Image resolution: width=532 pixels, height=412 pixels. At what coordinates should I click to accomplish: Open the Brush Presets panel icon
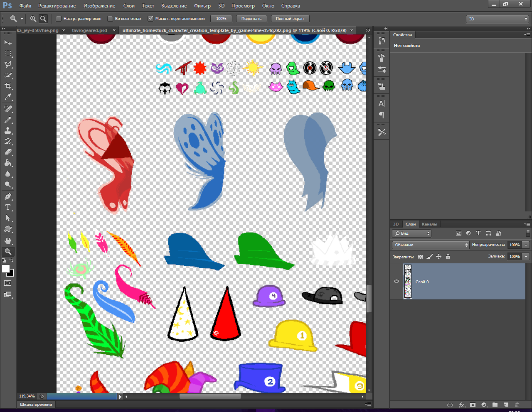pos(382,58)
